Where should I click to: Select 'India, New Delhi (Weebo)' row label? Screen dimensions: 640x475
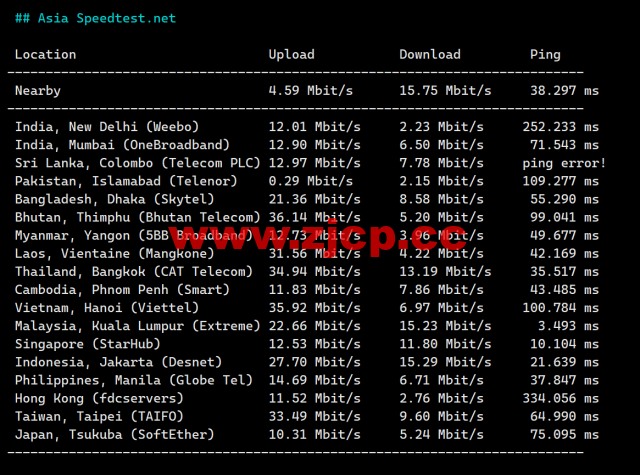107,127
